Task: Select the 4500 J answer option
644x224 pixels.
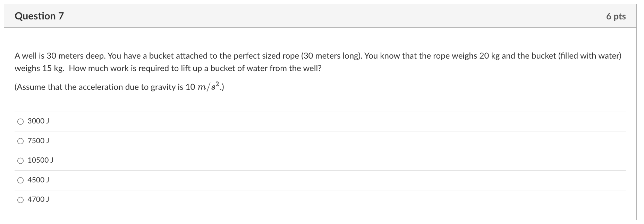Action: [x=20, y=180]
